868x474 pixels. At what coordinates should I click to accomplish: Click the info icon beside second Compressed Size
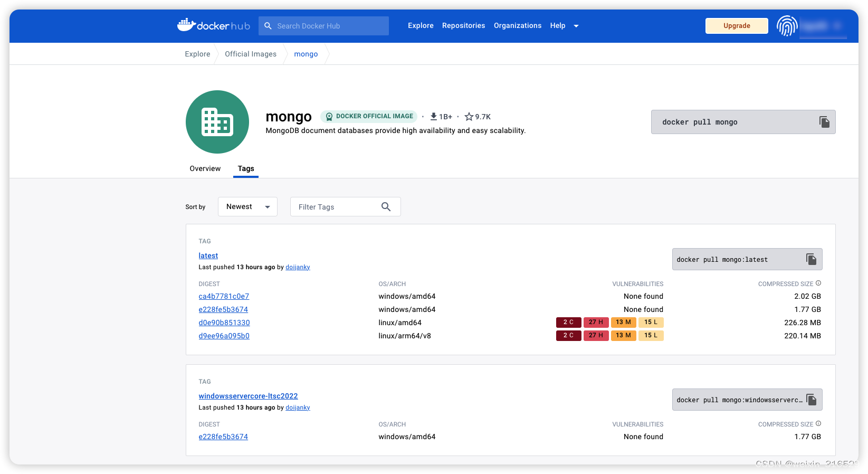tap(818, 424)
